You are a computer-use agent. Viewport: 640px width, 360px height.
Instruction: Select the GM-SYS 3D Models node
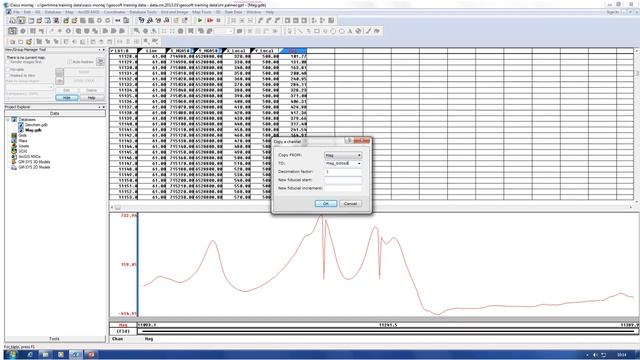coord(34,162)
